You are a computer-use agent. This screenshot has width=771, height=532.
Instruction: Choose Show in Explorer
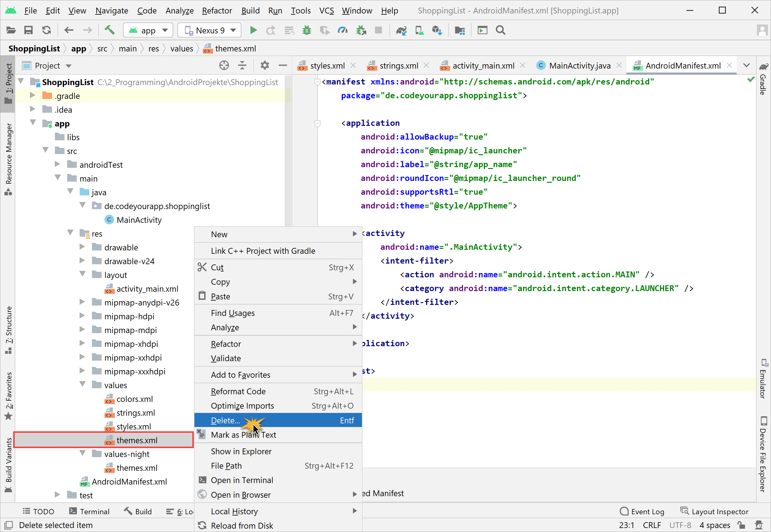[278, 451]
